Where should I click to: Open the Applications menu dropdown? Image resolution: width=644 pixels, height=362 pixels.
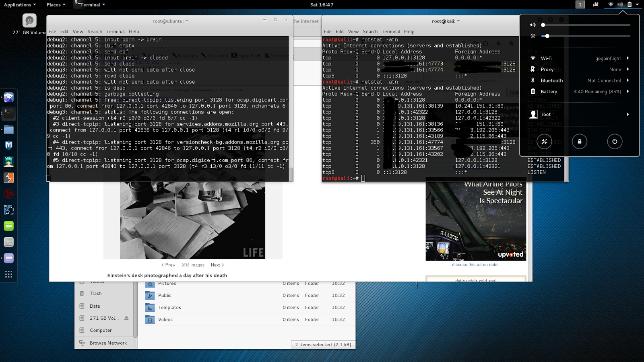[x=20, y=4]
